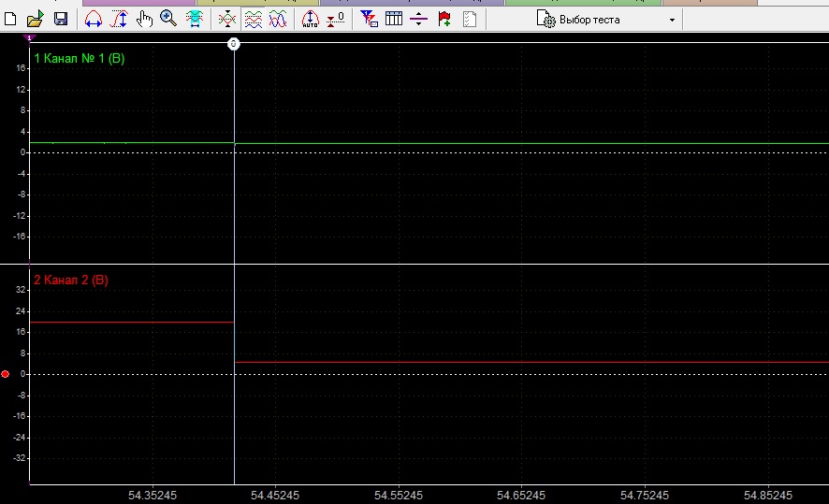Click the zero level adjustment icon
The image size is (829, 504).
(336, 20)
